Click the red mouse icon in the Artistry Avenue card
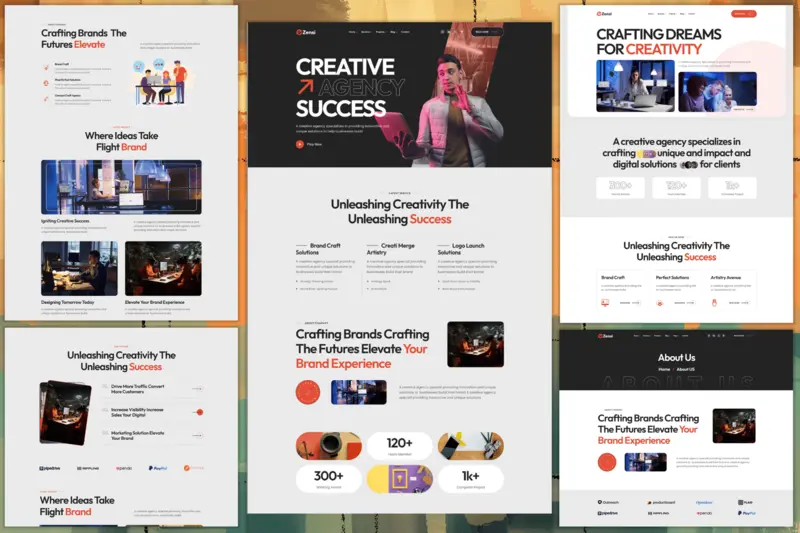 point(714,303)
